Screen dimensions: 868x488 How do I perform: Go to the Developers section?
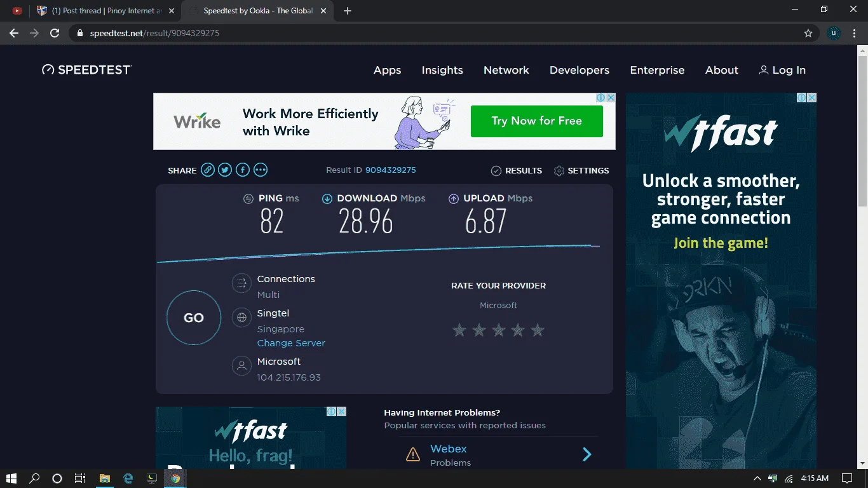pos(580,70)
